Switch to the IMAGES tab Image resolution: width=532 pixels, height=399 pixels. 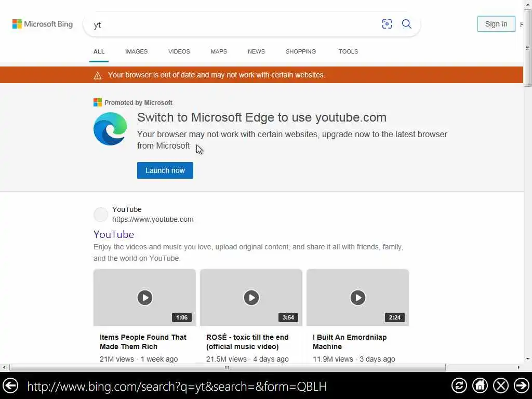[137, 51]
